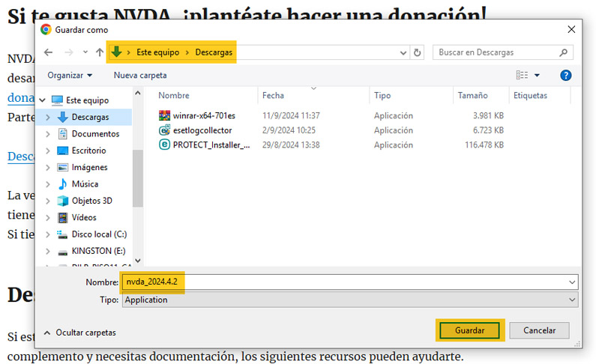Screen dimensions: 596x364
Task: Open the Organizar menu
Action: [x=70, y=75]
